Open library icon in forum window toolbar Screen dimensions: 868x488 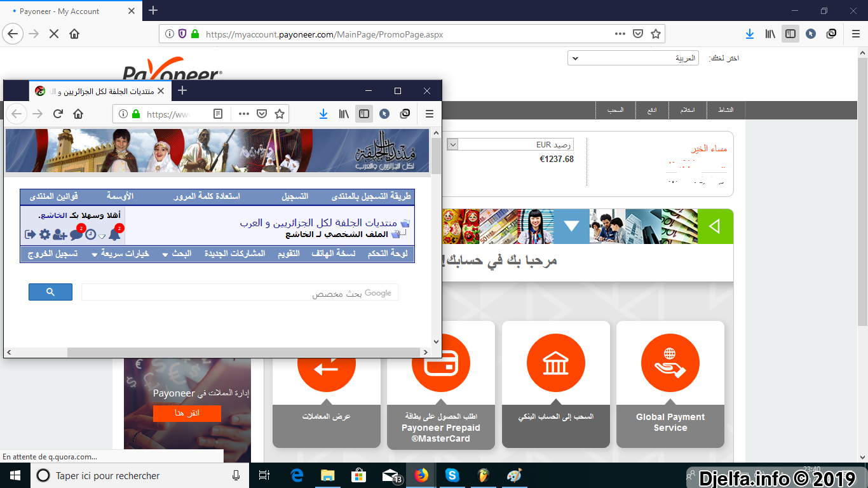click(344, 114)
